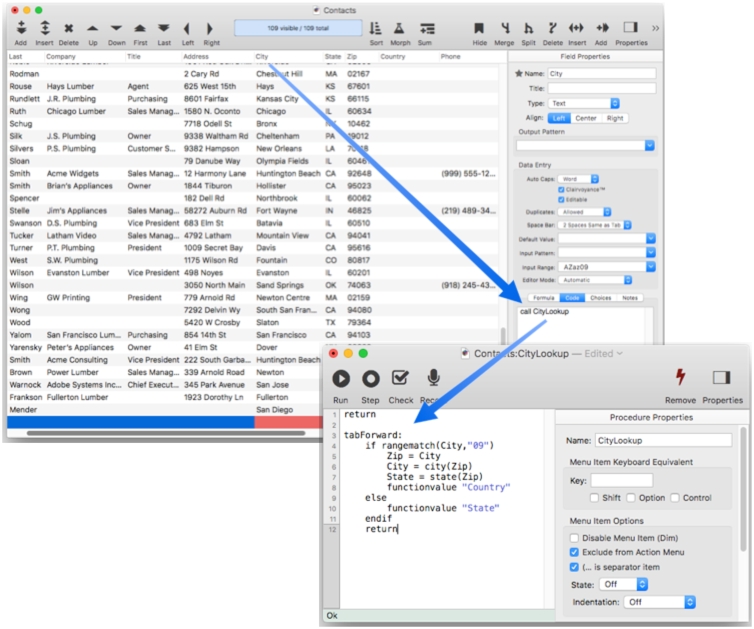Click the Edited dropdown in CityLookup title
Screen dimensions: 754x629
[x=603, y=354]
